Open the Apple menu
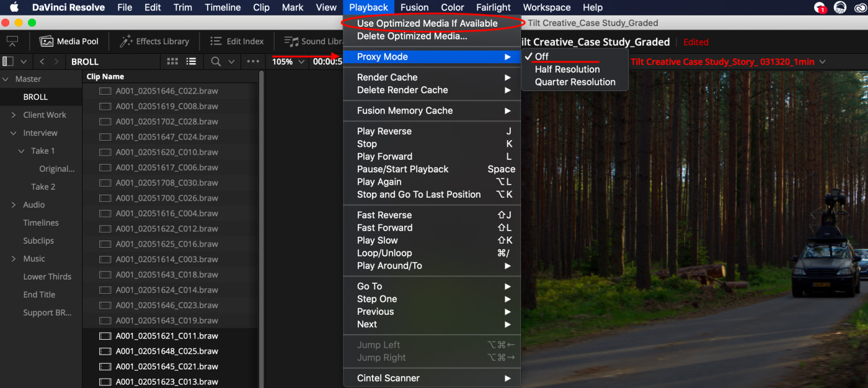The width and height of the screenshot is (868, 388). 14,7
